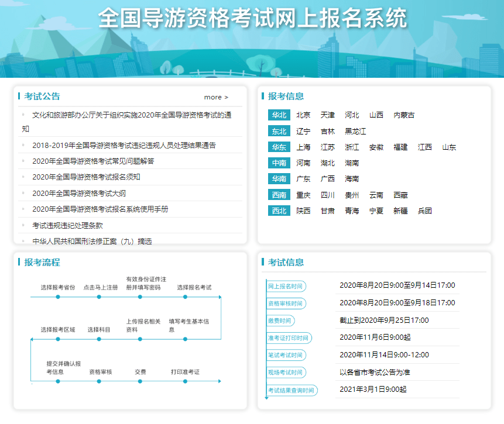
Task: Select 新疆 under the 西北 region
Action: 401,211
